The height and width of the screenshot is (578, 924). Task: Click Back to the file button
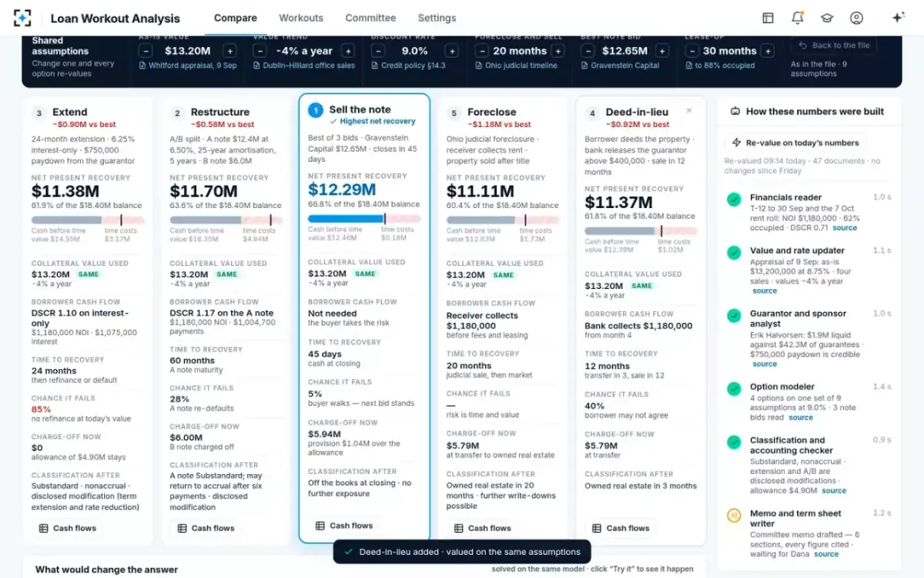click(x=835, y=45)
